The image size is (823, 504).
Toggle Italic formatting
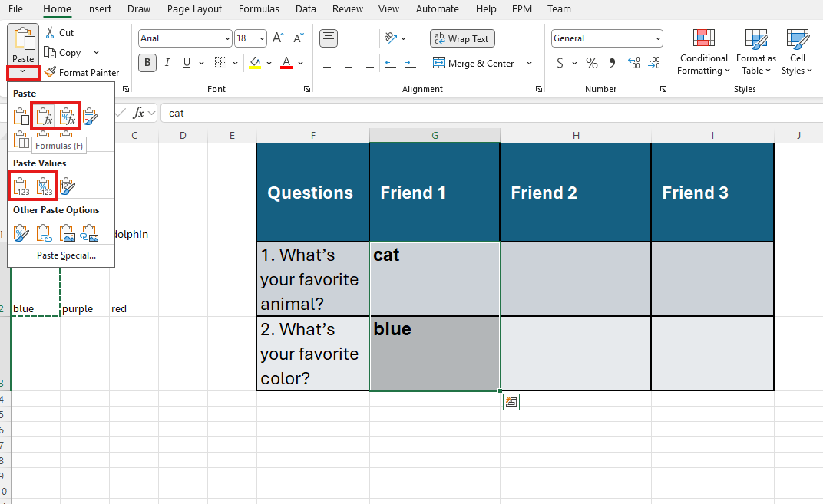[x=167, y=63]
